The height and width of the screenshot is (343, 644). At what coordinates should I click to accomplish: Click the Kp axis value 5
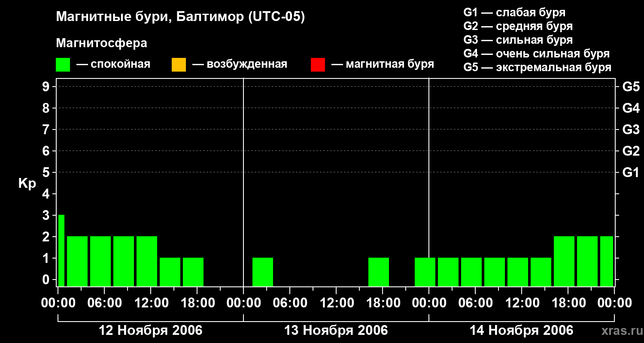click(x=47, y=172)
